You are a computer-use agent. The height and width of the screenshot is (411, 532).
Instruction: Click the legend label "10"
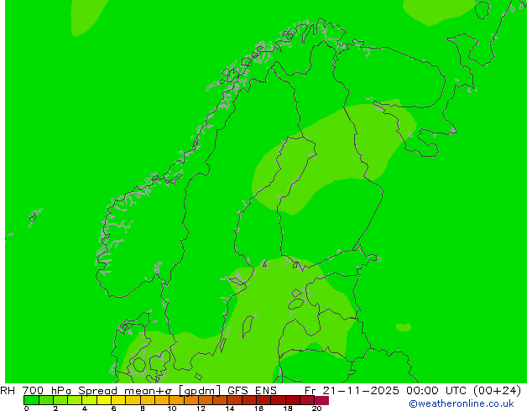(172, 408)
